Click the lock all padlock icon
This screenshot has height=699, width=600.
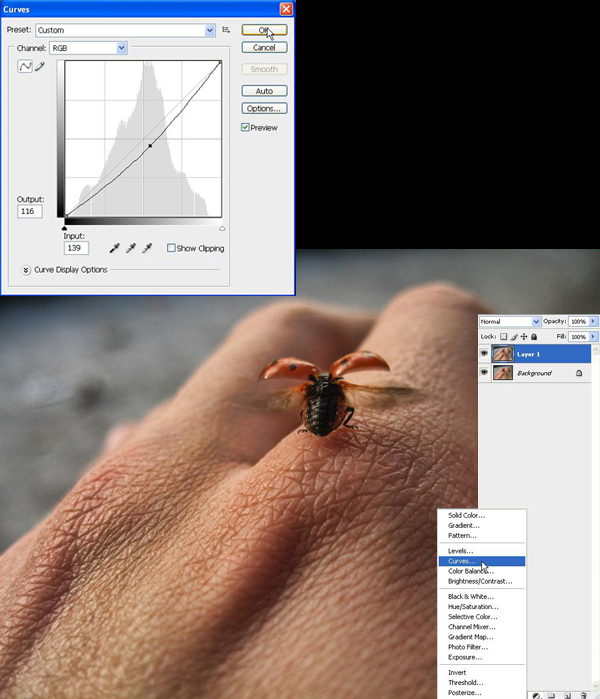pyautogui.click(x=534, y=337)
